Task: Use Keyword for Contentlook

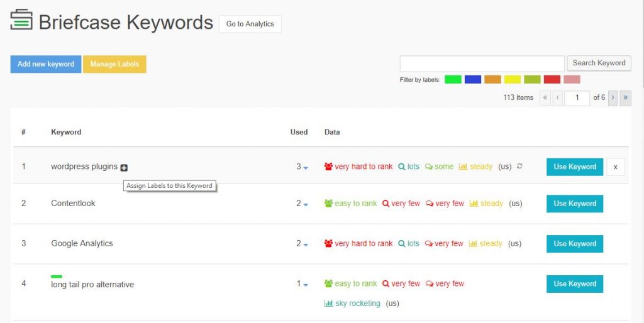Action: click(x=575, y=204)
